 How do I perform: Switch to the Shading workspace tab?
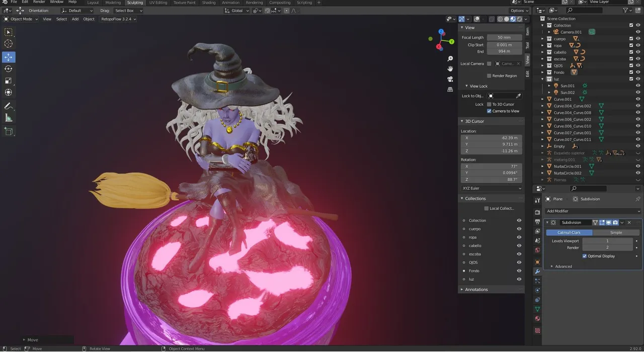[x=209, y=3]
